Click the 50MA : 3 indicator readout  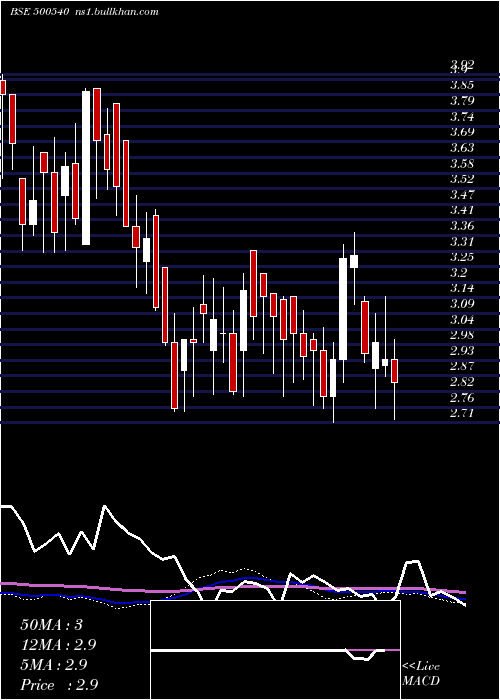[x=52, y=625]
